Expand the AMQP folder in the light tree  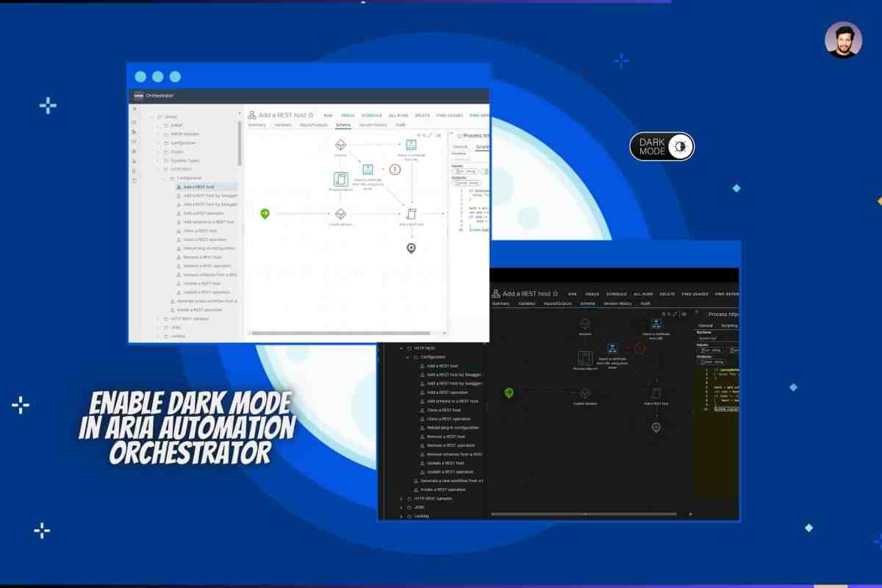coord(157,126)
